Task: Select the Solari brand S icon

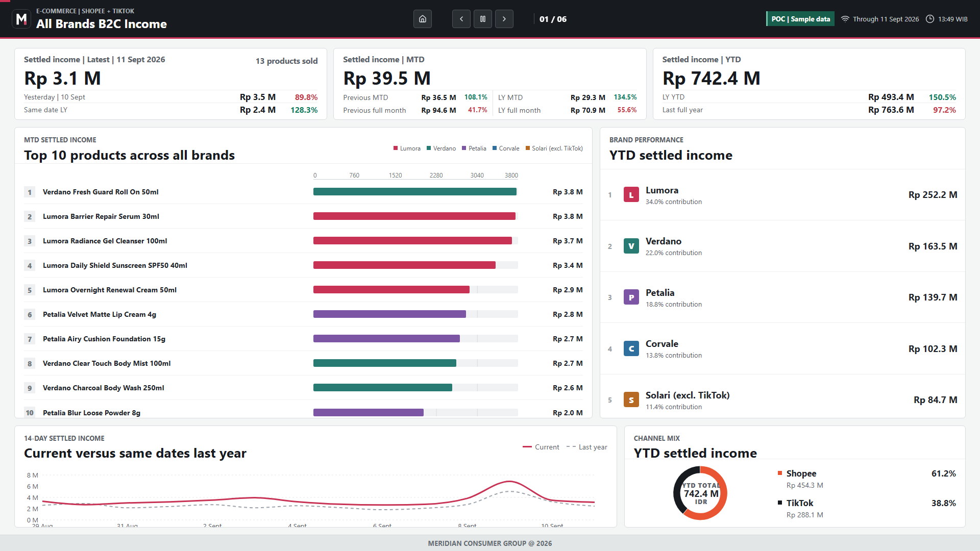Action: [x=631, y=400]
